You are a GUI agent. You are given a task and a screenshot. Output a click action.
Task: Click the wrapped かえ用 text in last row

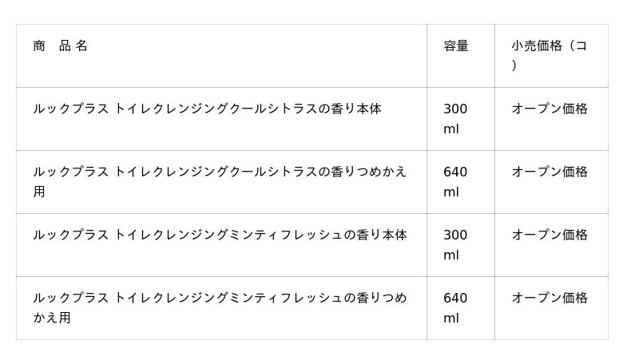[52, 318]
